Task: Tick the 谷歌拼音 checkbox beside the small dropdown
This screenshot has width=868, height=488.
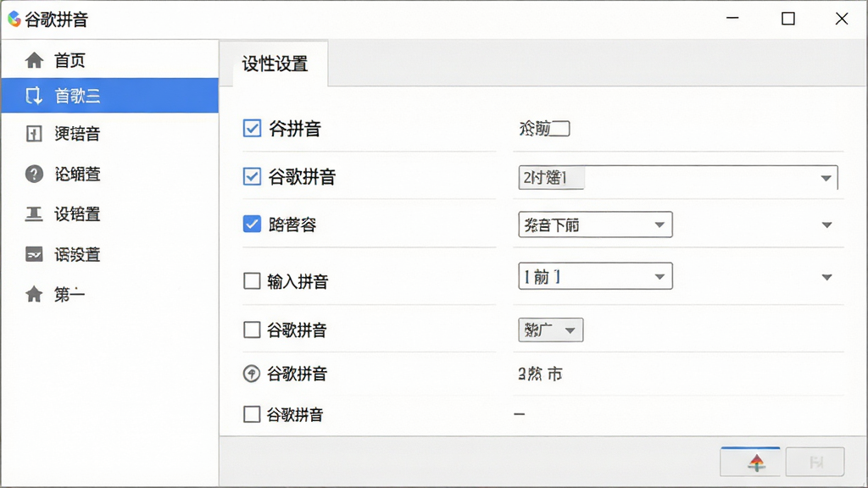Action: (x=252, y=330)
